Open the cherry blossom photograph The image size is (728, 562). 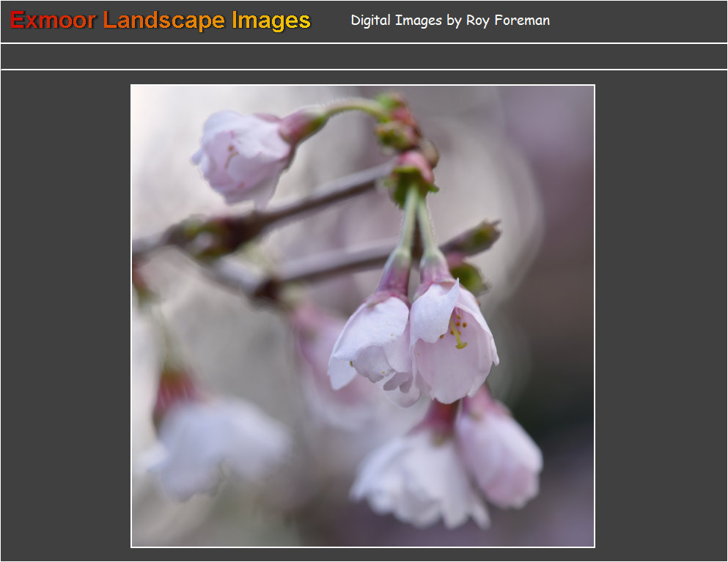(x=362, y=316)
